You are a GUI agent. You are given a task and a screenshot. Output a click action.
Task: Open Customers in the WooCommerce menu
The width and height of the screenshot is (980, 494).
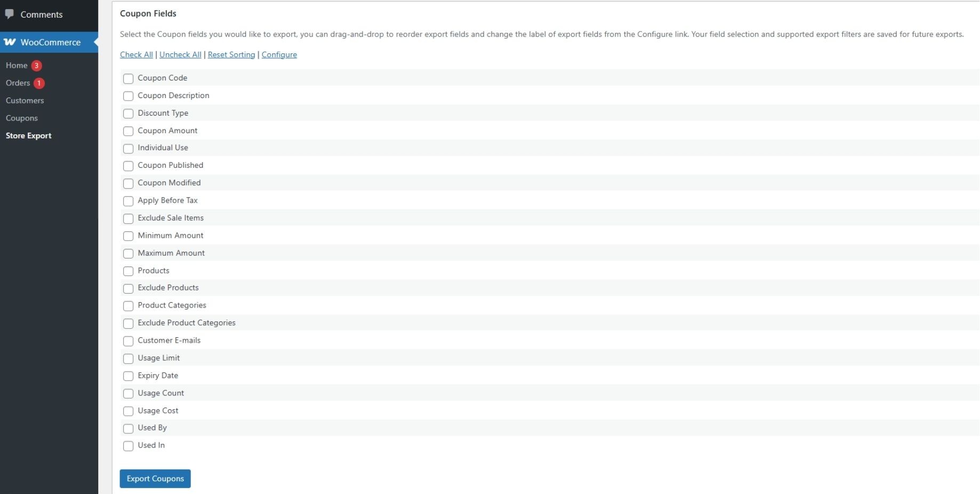point(25,101)
